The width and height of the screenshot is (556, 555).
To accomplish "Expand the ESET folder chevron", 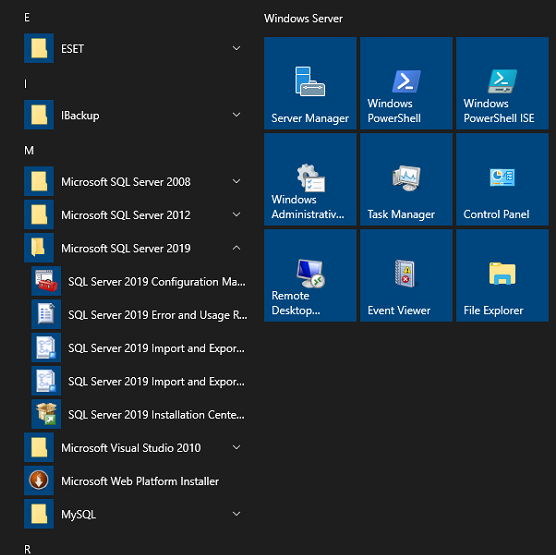I will pos(237,48).
